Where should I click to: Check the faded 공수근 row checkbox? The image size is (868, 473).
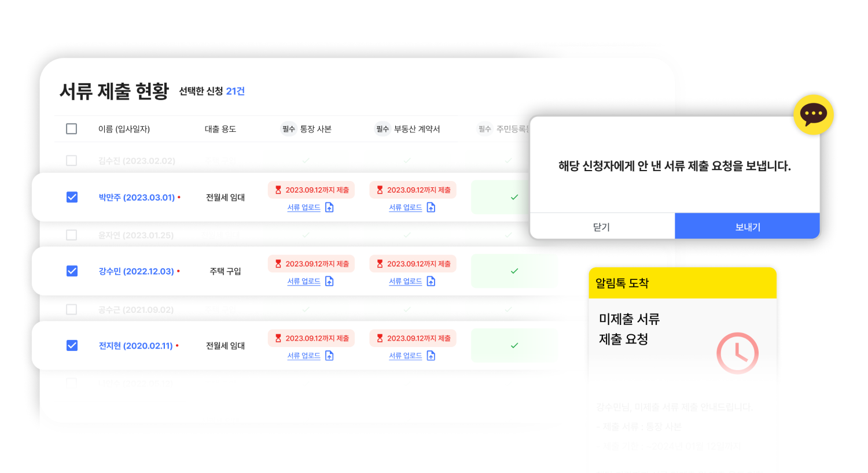pos(72,309)
